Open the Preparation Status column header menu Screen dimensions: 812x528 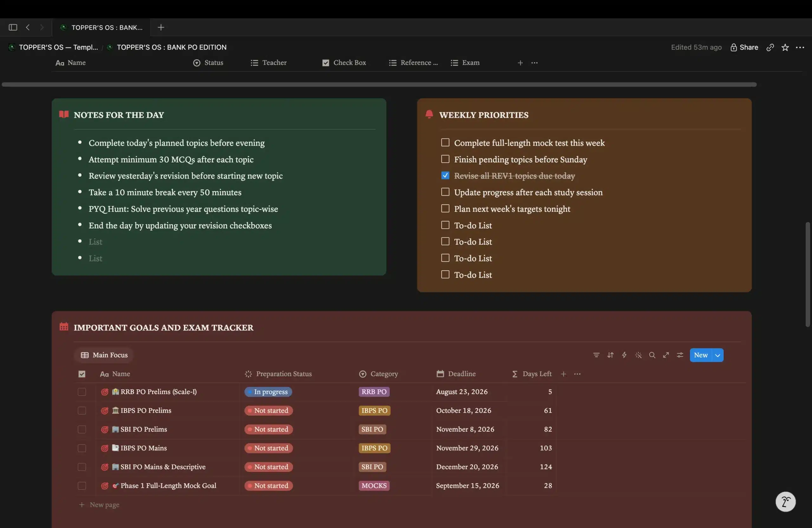(x=278, y=374)
